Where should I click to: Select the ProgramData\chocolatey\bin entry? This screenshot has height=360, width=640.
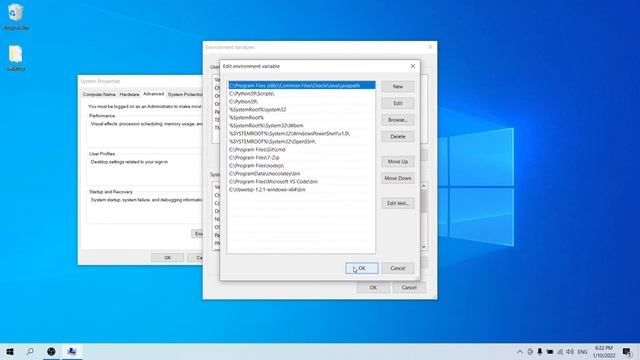coord(301,173)
